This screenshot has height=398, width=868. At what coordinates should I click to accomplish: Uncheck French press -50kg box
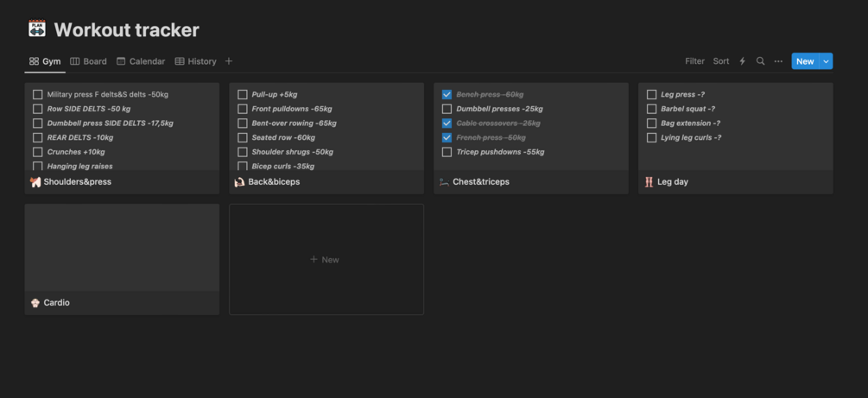coord(447,138)
